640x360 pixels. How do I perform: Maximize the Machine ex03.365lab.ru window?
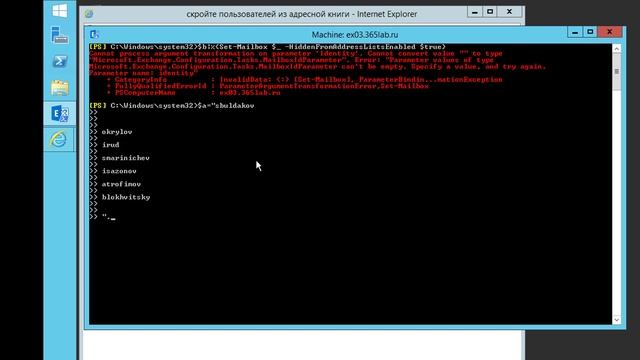click(590, 32)
